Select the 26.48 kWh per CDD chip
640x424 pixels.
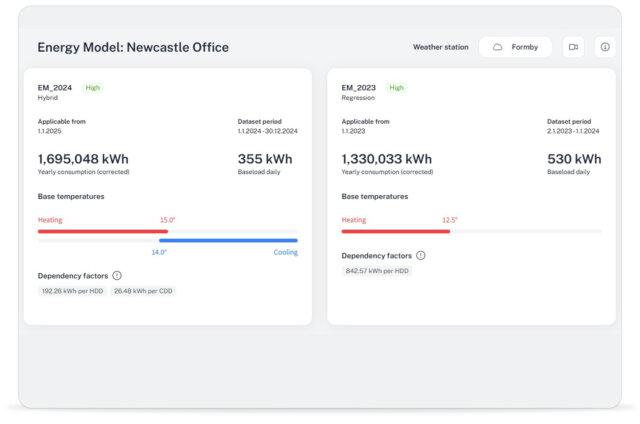pos(143,291)
